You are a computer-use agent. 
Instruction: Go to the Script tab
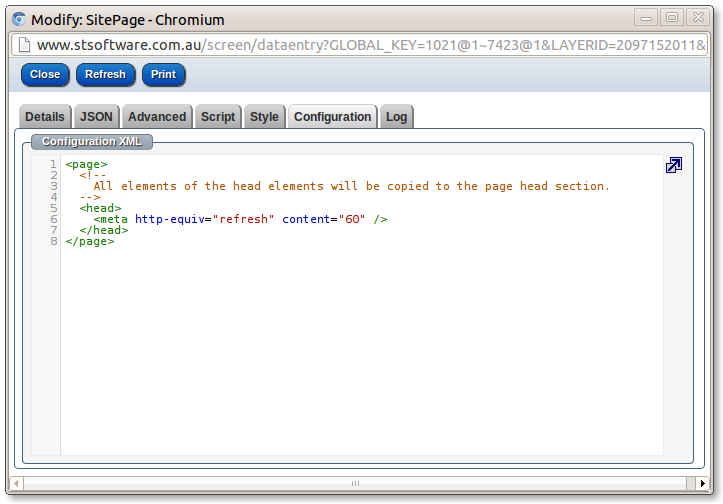[218, 117]
